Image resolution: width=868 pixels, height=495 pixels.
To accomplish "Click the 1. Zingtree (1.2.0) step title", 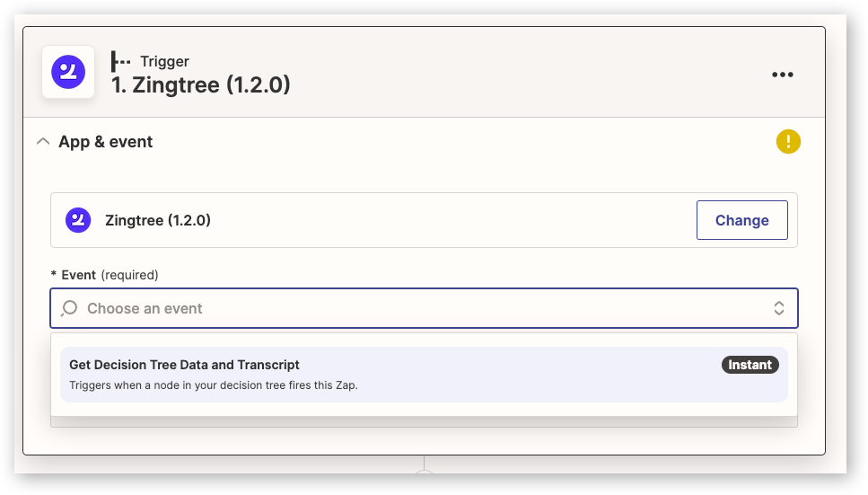I will pos(200,84).
